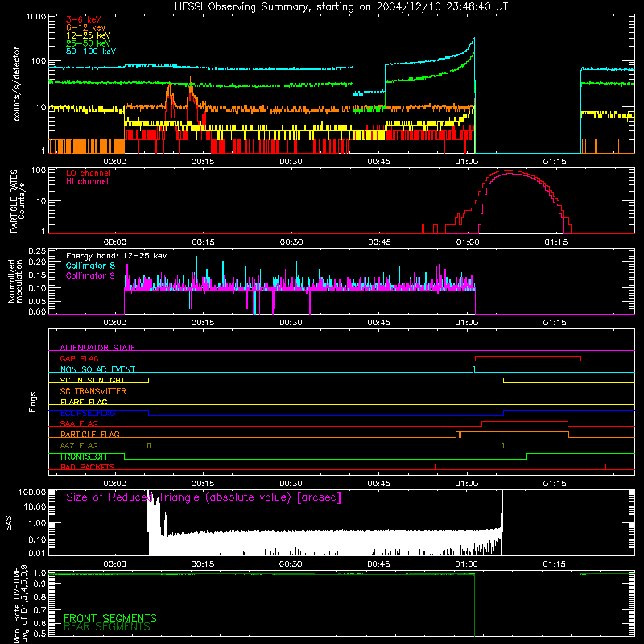Click the 0.25 value on the modulation axis
The width and height of the screenshot is (644, 644).
click(37, 250)
